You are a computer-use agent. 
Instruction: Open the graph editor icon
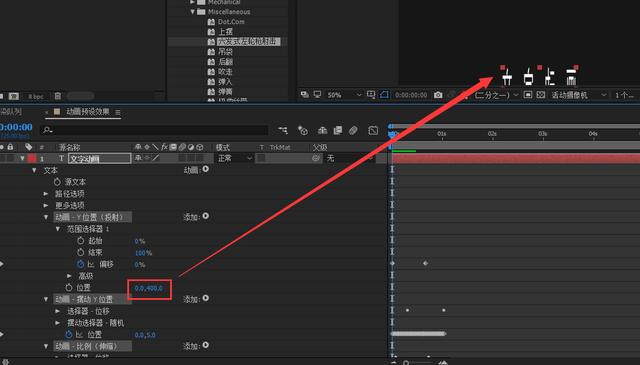coord(373,130)
